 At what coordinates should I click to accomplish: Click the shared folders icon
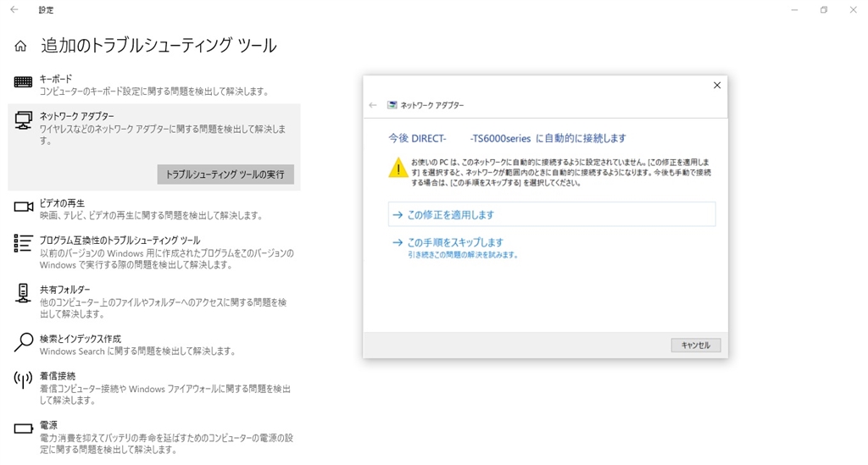23,293
